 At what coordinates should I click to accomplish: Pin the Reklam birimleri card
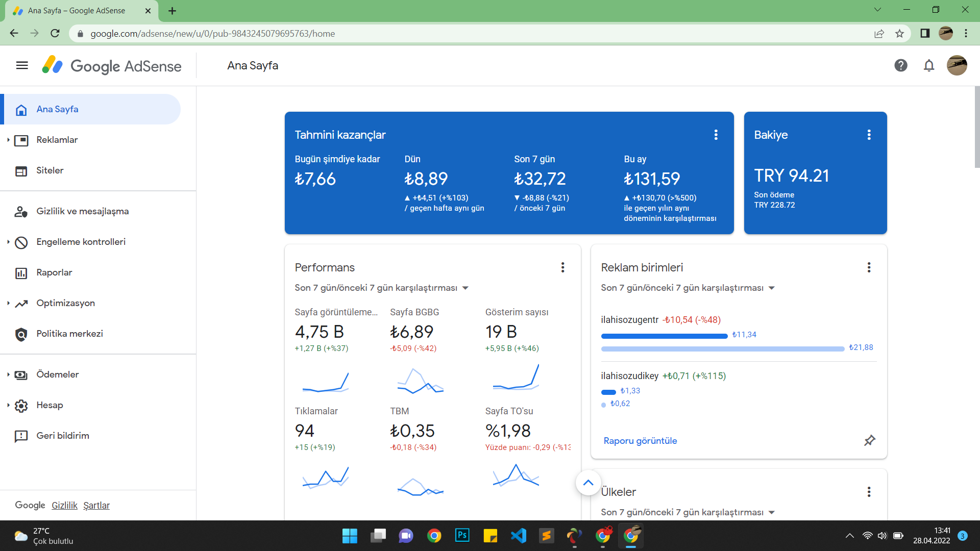click(870, 440)
